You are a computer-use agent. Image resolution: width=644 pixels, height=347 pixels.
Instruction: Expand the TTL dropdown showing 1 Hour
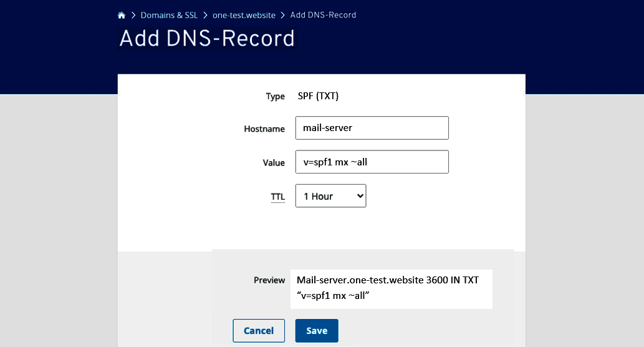(330, 196)
